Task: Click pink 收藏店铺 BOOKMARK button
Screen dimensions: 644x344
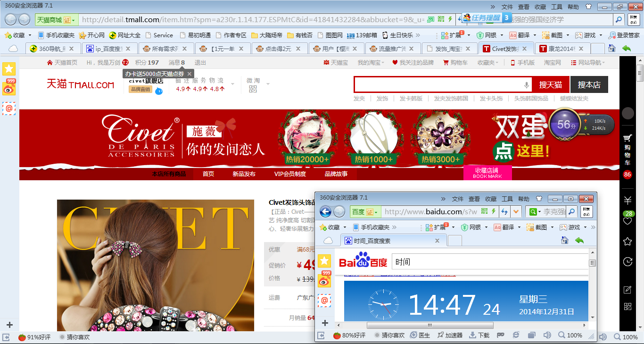Action: (487, 173)
